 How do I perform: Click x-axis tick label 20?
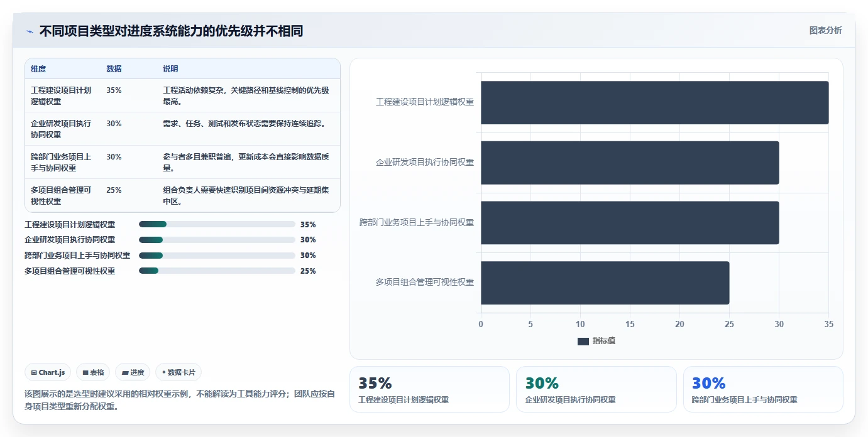[x=679, y=324]
